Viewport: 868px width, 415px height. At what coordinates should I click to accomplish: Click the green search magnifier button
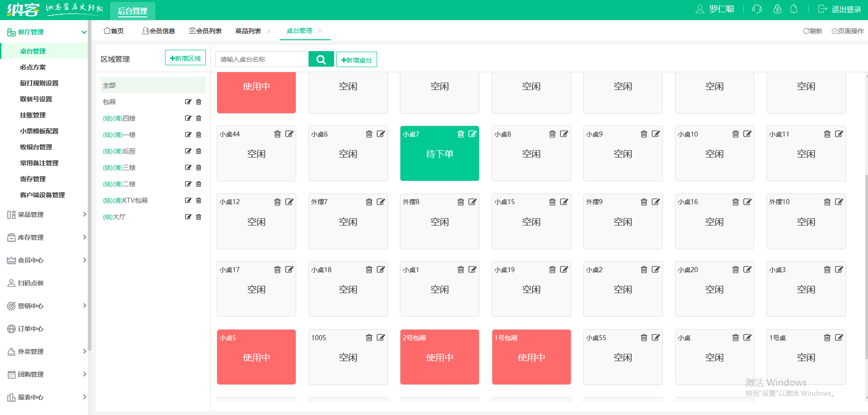(321, 59)
